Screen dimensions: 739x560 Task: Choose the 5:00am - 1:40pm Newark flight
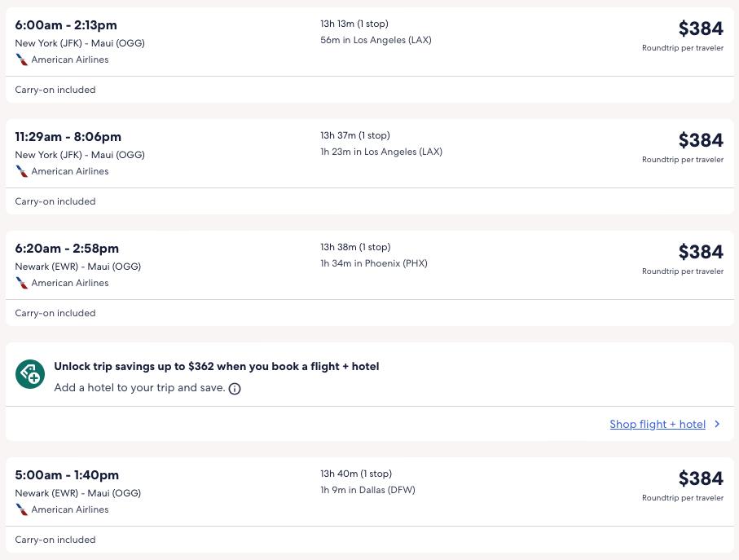tap(67, 475)
